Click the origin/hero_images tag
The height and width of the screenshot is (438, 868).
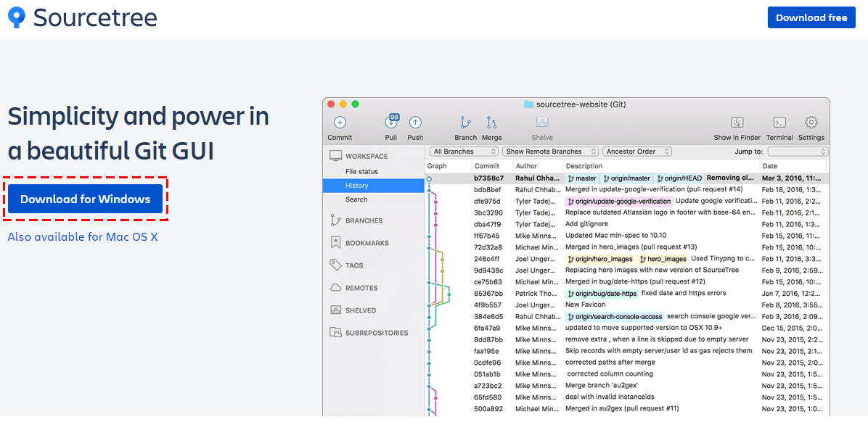click(x=600, y=259)
